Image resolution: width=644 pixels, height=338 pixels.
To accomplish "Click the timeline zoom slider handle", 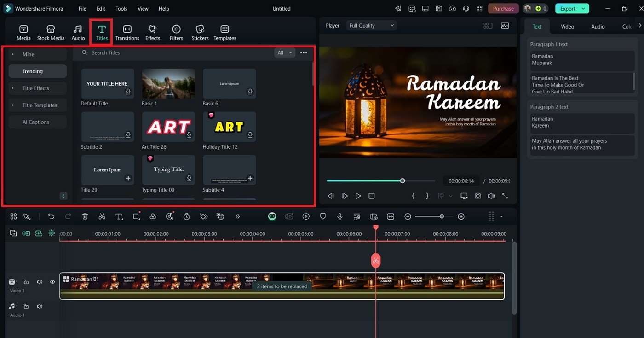I will click(x=442, y=216).
